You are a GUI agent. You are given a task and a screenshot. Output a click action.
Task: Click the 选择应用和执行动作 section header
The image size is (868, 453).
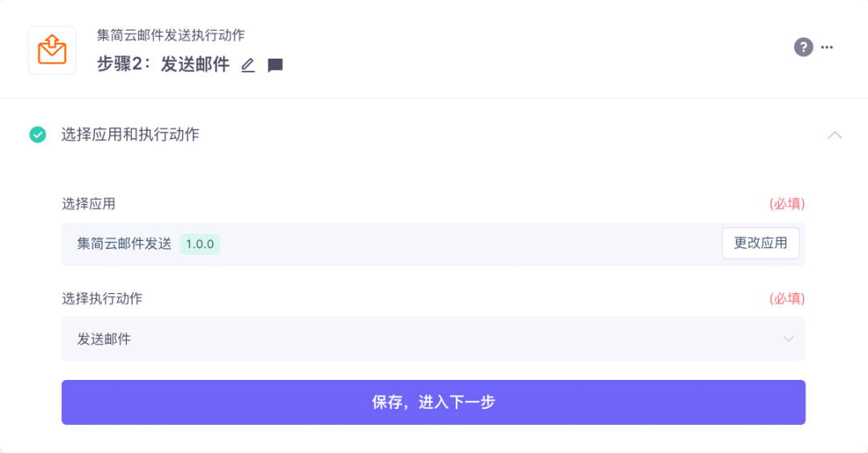click(x=130, y=135)
